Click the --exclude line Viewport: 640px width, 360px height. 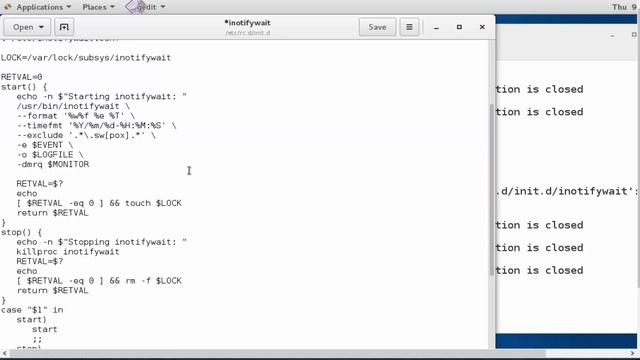pos(86,135)
